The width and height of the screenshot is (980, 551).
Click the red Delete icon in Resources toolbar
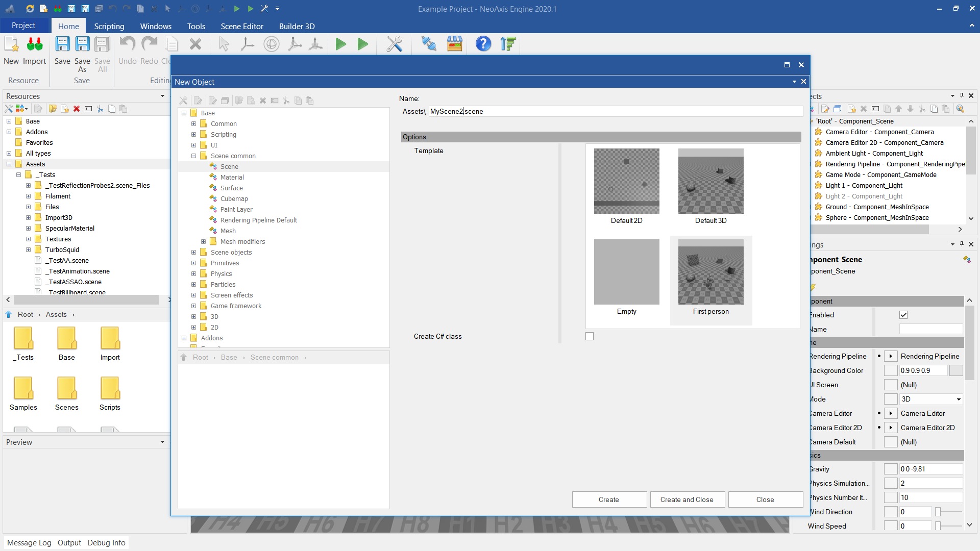click(77, 109)
